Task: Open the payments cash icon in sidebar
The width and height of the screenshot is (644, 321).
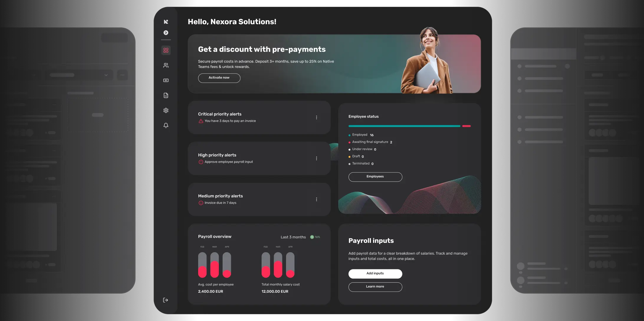Action: click(x=166, y=80)
